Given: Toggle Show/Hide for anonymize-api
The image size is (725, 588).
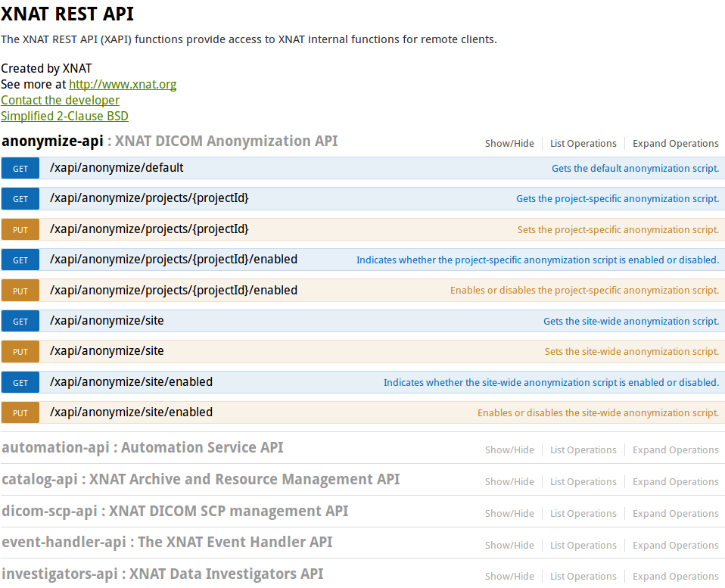Looking at the screenshot, I should 509,144.
